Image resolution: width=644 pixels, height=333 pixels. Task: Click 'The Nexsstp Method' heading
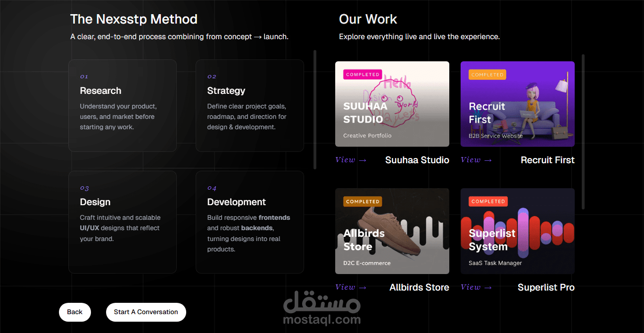[134, 19]
